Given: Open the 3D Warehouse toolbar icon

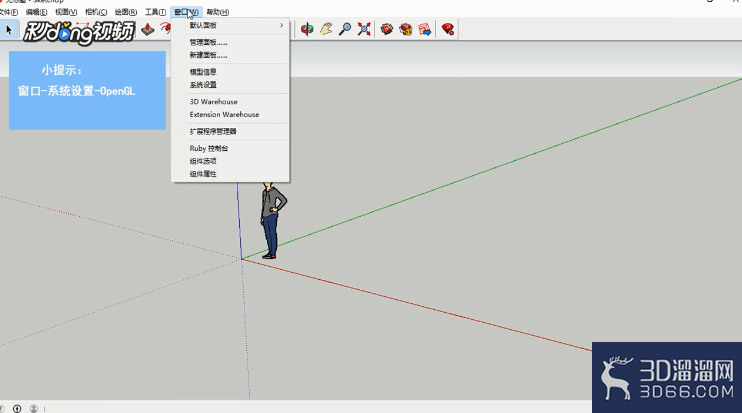Looking at the screenshot, I should [387, 29].
